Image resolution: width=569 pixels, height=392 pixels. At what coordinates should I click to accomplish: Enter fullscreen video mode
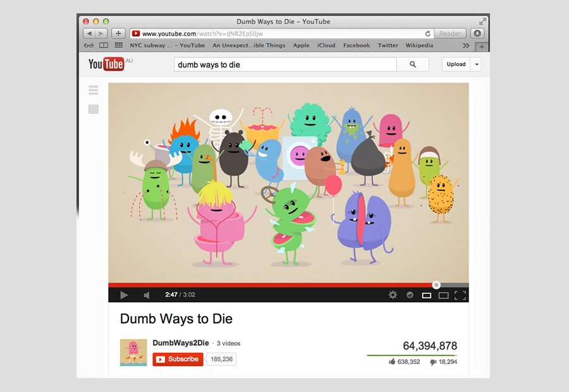tap(460, 295)
